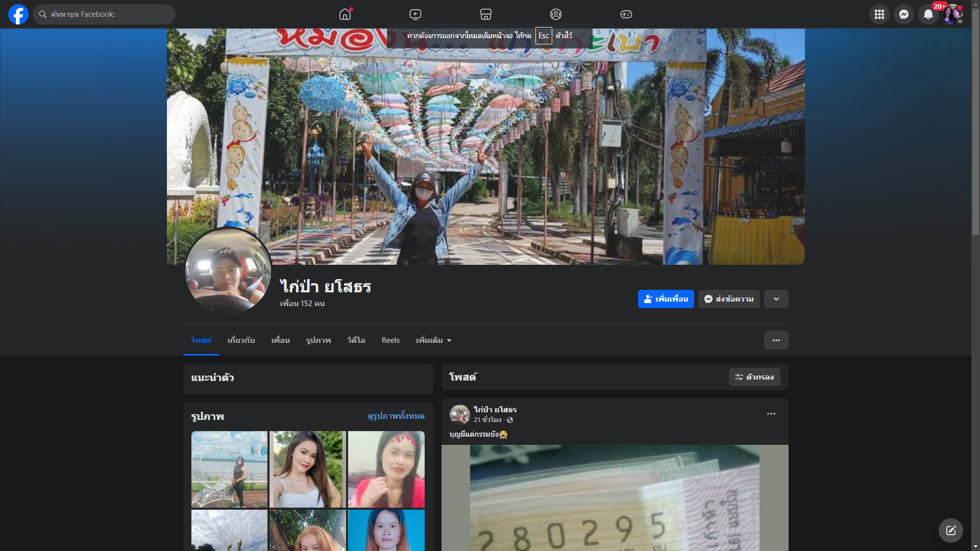The image size is (980, 551).
Task: Open profile three-dots options menu
Action: pyautogui.click(x=776, y=340)
